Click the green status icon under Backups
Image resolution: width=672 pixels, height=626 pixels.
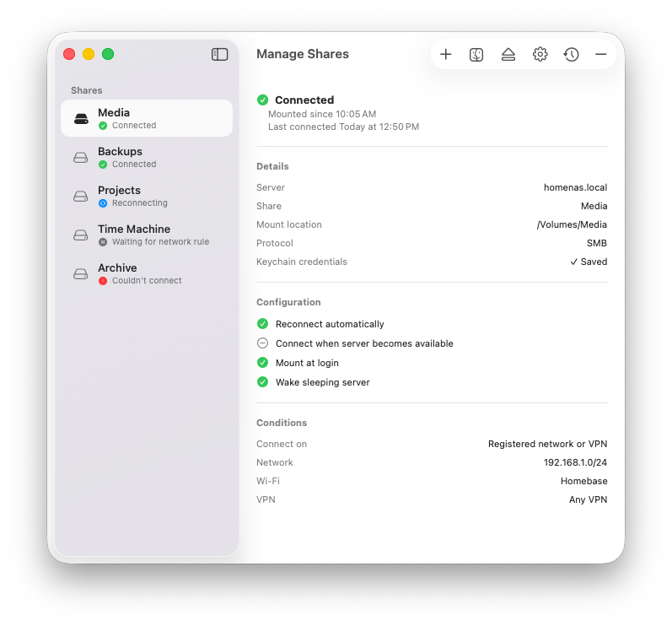103,165
